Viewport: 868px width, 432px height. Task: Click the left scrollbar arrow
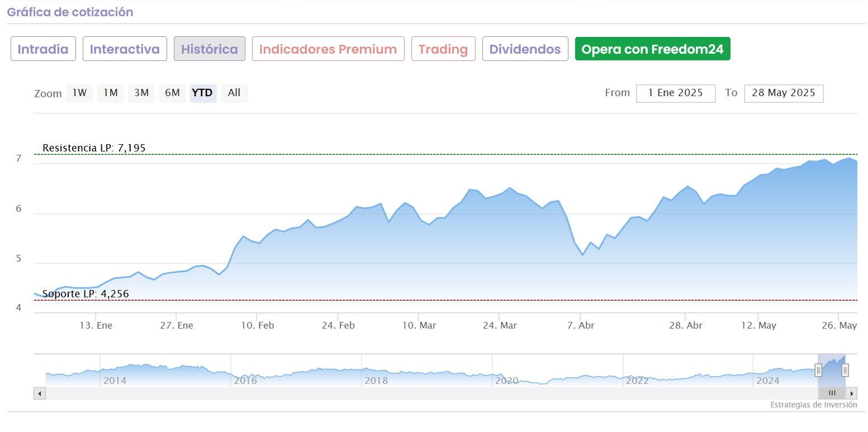pyautogui.click(x=40, y=393)
